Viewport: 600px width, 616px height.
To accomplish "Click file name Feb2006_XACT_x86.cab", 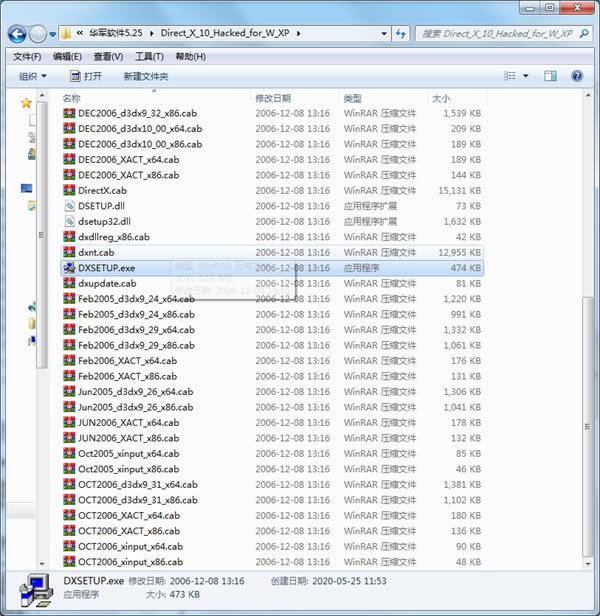I will tap(127, 376).
